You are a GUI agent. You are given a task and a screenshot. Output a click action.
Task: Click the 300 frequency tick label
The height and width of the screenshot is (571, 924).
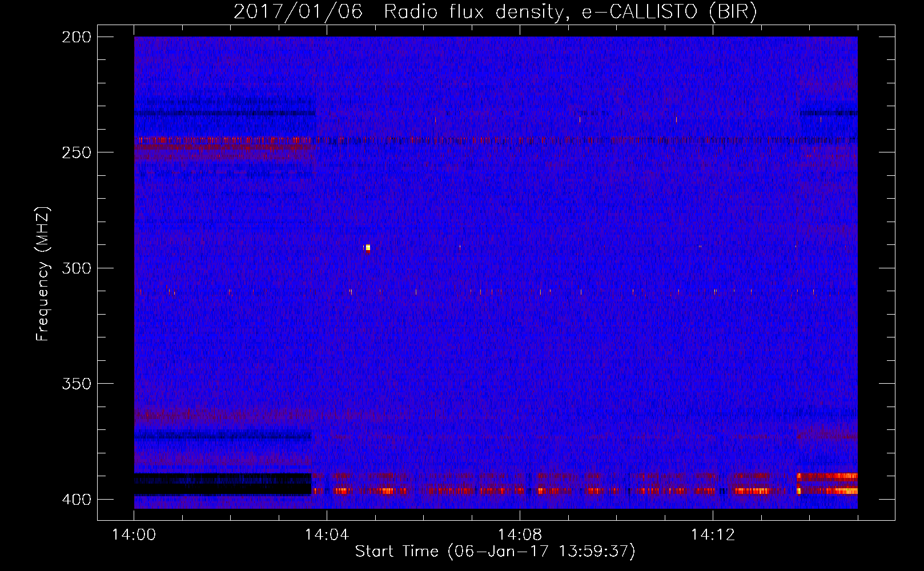[77, 268]
